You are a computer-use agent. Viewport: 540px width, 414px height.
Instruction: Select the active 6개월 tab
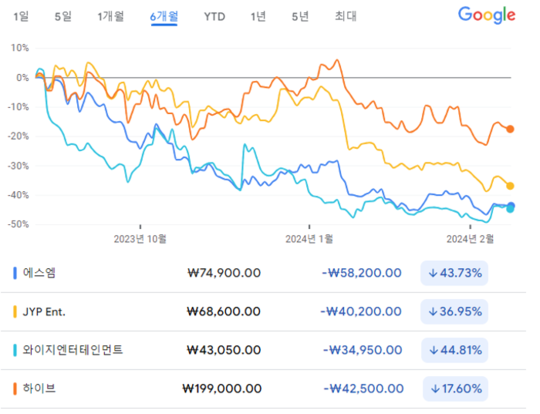[164, 17]
